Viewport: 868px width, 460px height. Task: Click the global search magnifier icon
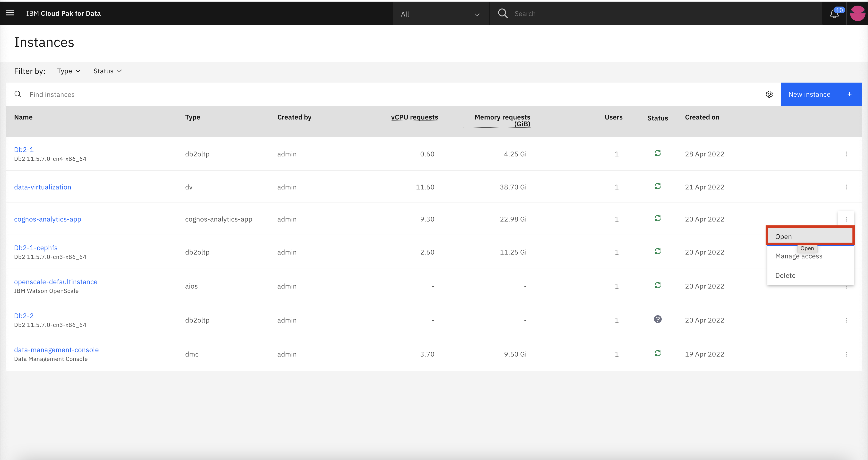502,13
